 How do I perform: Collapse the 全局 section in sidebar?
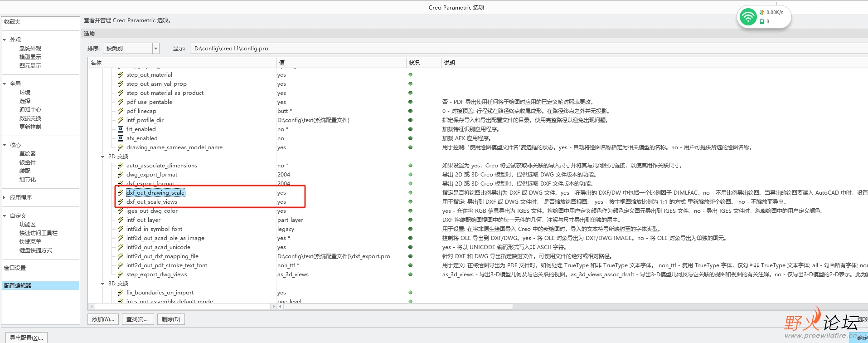tap(5, 84)
